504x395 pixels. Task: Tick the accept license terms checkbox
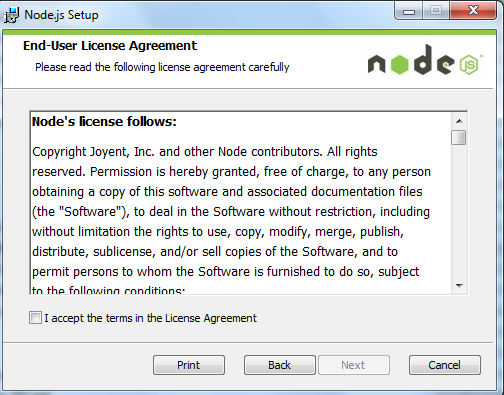pyautogui.click(x=35, y=318)
